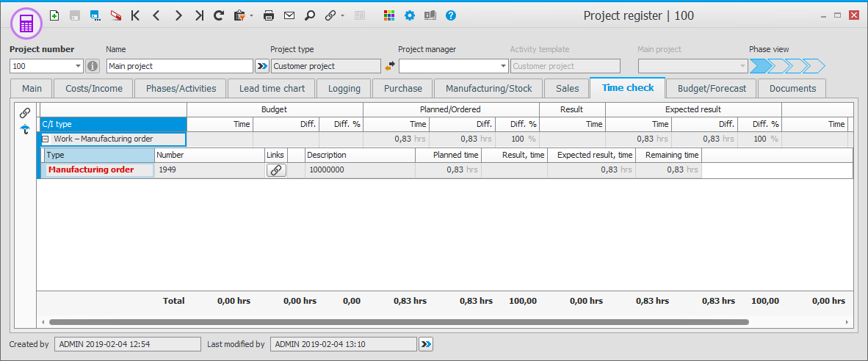
Task: Click the chain link toolbar icon
Action: (330, 16)
